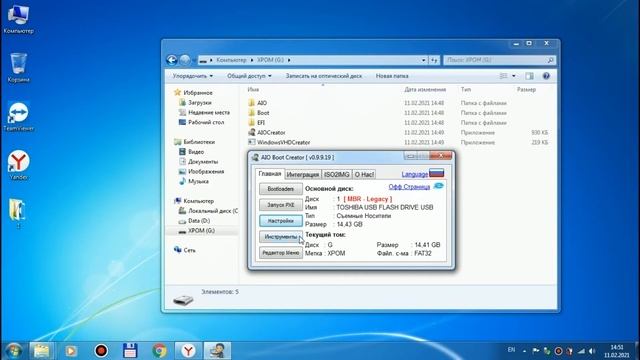The height and width of the screenshot is (360, 640).
Task: Click the Настройки button
Action: (x=281, y=221)
